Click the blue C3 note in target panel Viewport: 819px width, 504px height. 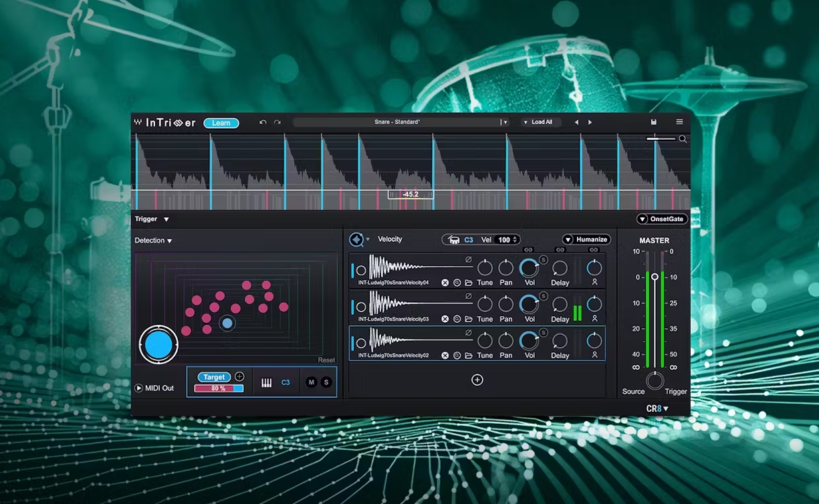[x=285, y=382]
